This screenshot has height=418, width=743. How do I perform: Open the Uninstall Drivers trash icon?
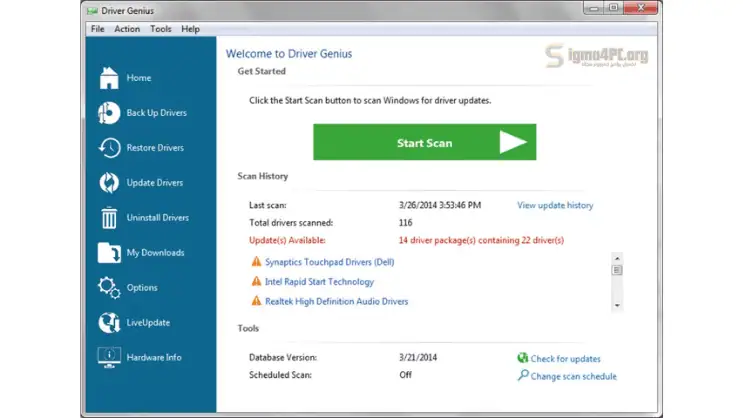click(x=109, y=218)
